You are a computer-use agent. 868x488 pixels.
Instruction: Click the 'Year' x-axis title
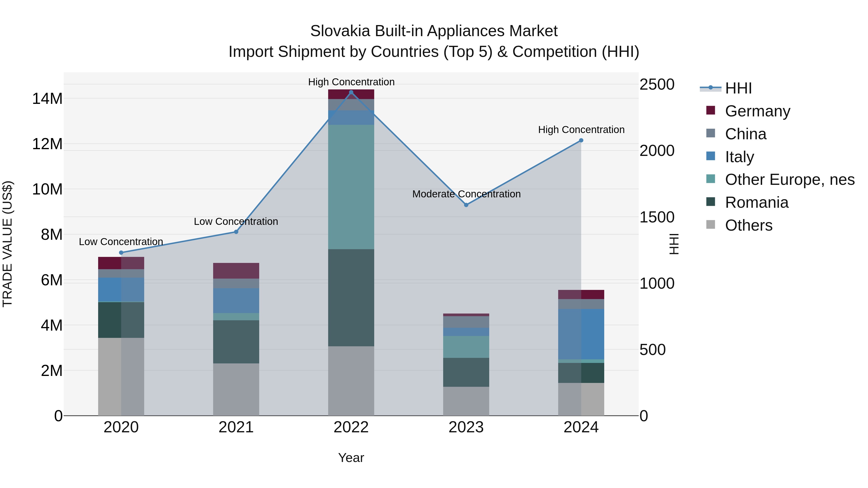coord(351,458)
